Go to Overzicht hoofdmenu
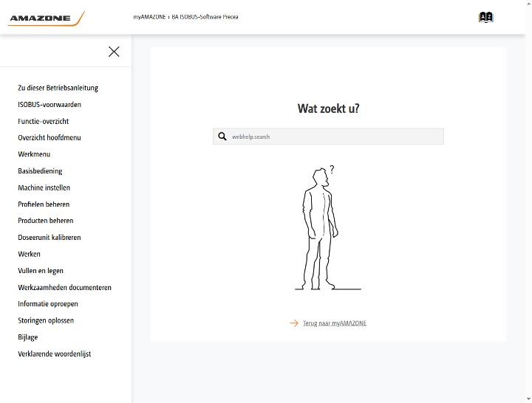This screenshot has height=403, width=532. point(50,137)
